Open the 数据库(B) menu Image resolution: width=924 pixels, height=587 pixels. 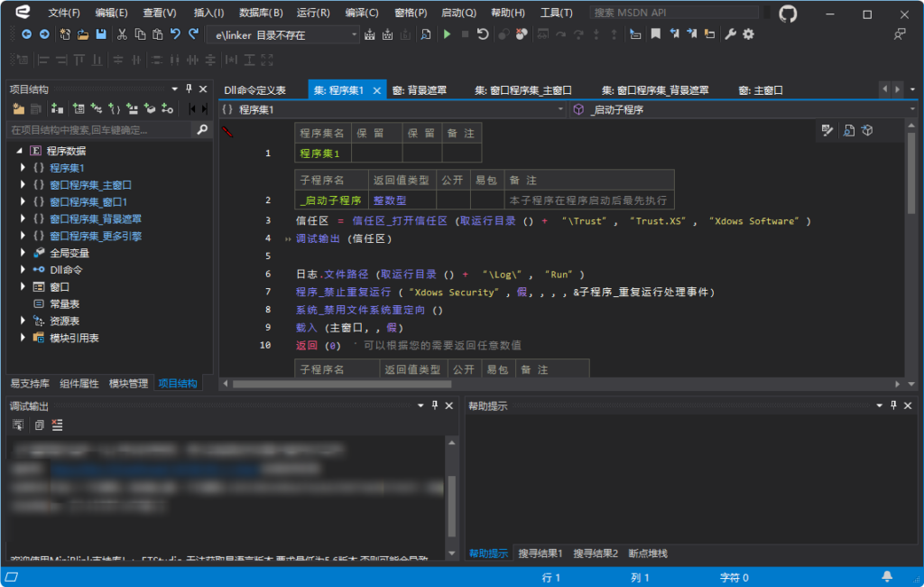(x=261, y=13)
